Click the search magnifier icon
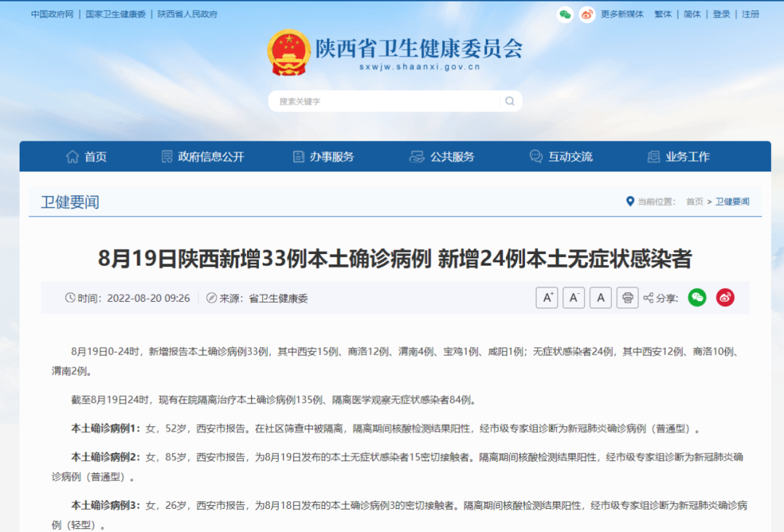Screen dimensions: 784x532 click(510, 101)
